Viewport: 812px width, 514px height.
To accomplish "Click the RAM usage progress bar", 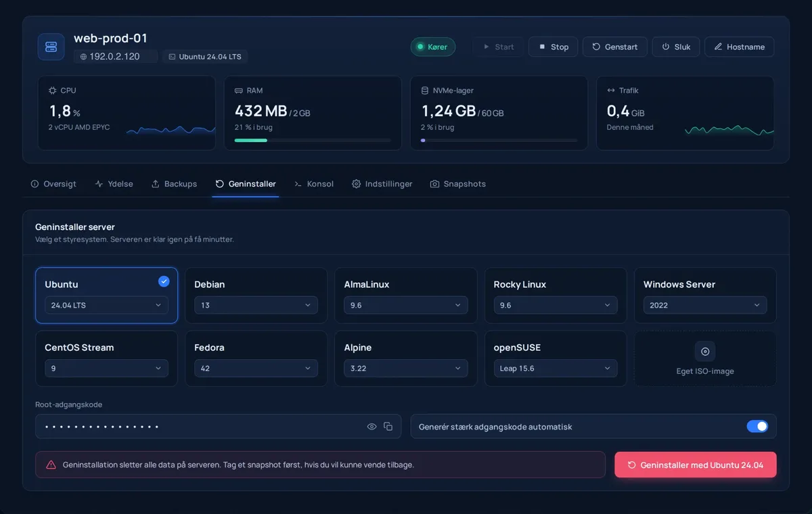I will (313, 141).
